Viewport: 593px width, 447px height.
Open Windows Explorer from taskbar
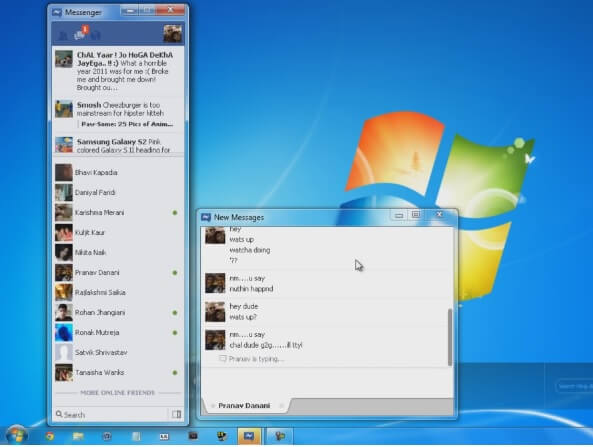point(78,436)
